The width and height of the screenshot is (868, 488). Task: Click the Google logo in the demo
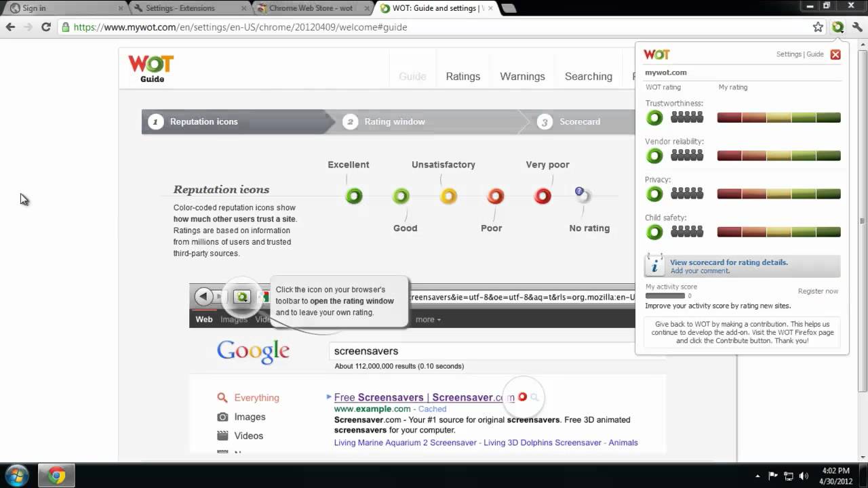(253, 352)
